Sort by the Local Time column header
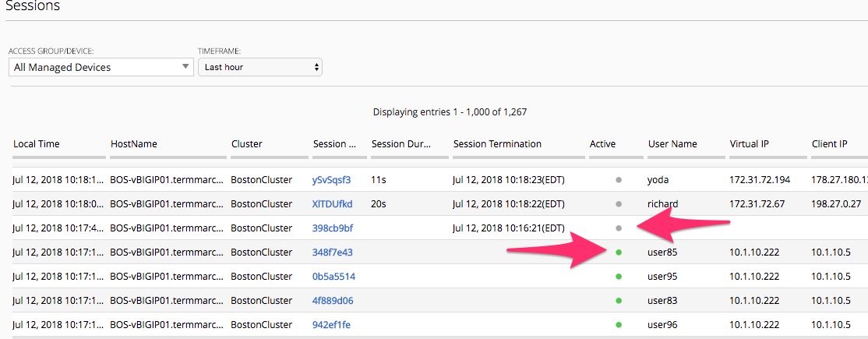The height and width of the screenshot is (339, 868). tap(37, 144)
